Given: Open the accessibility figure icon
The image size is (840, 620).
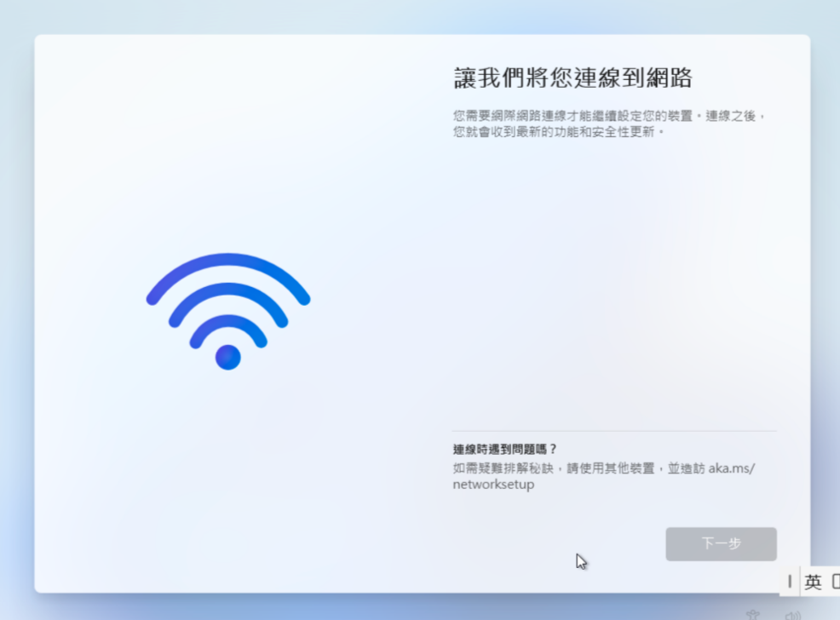Looking at the screenshot, I should (753, 615).
